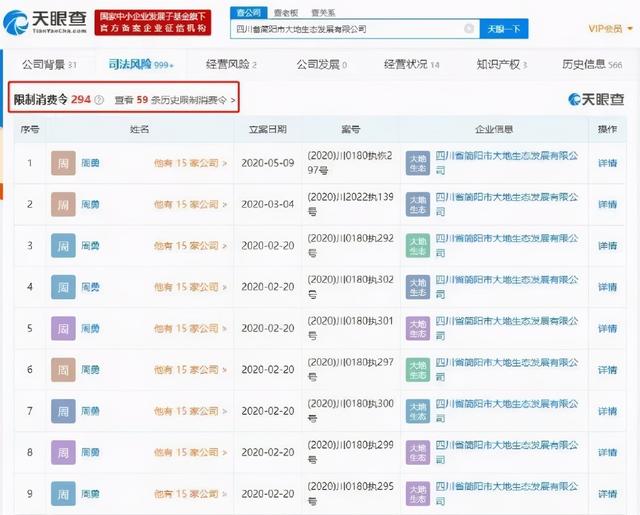640x515 pixels.
Task: Click the red 官方备案企业征信机构 banner
Action: coord(153,22)
